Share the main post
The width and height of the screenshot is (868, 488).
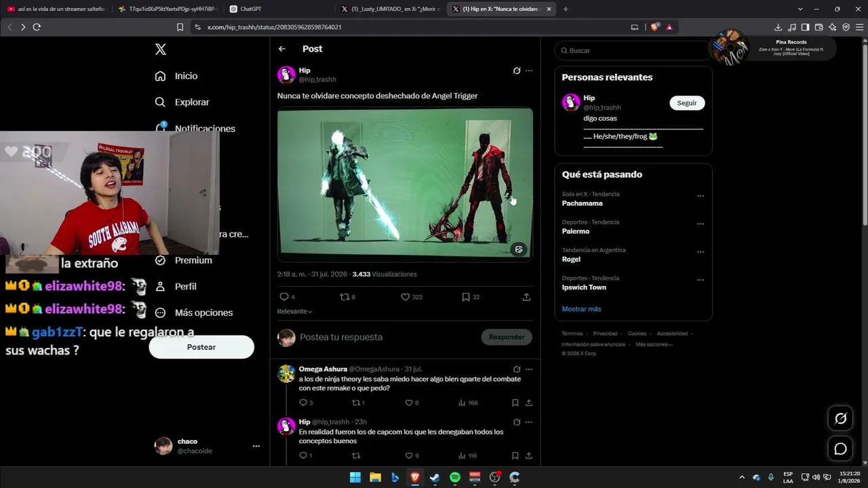tap(526, 297)
